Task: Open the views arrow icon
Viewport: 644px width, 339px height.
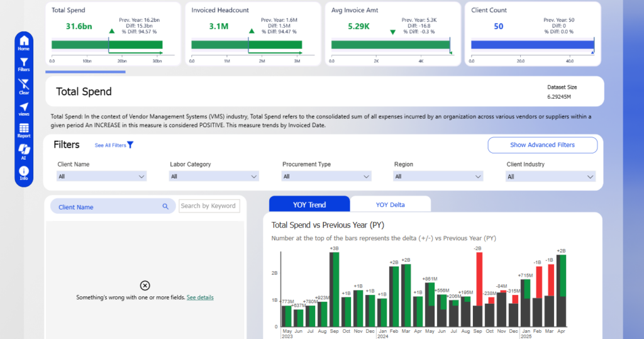Action: click(x=24, y=108)
